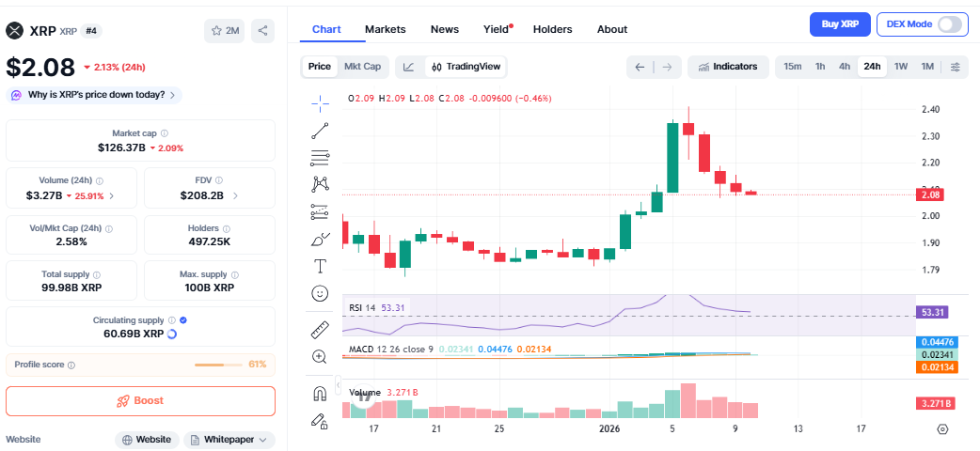980x451 pixels.
Task: Expand the Whitepaper dropdown
Action: (229, 439)
